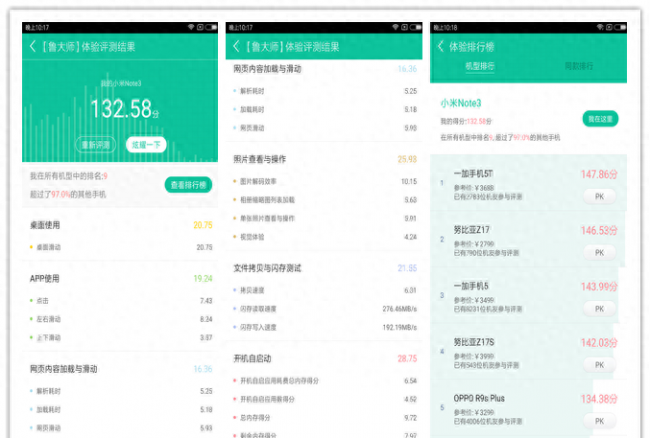The image size is (650, 438).
Task: Select the 照片查看与操作 section header
Action: pos(260,159)
